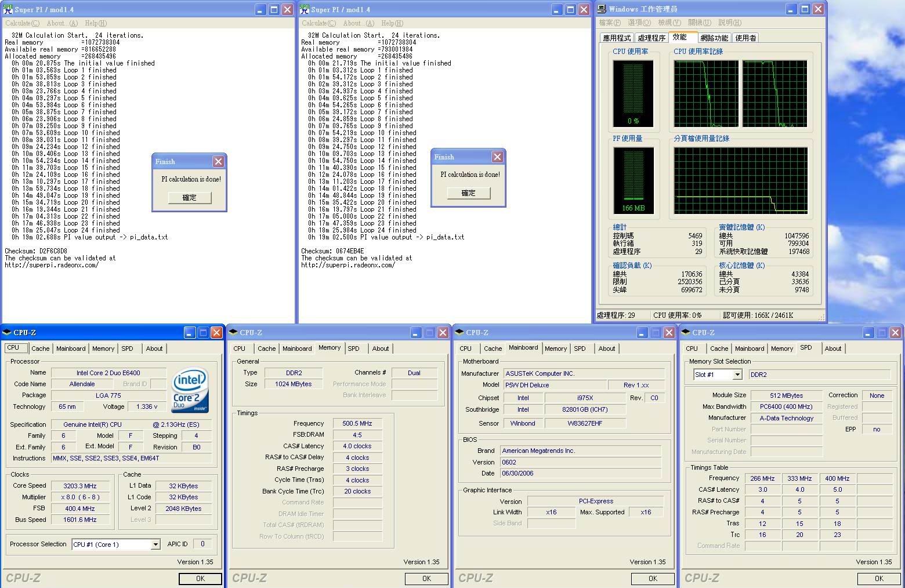Confirm the left Finish dialog with 確定

pyautogui.click(x=190, y=198)
